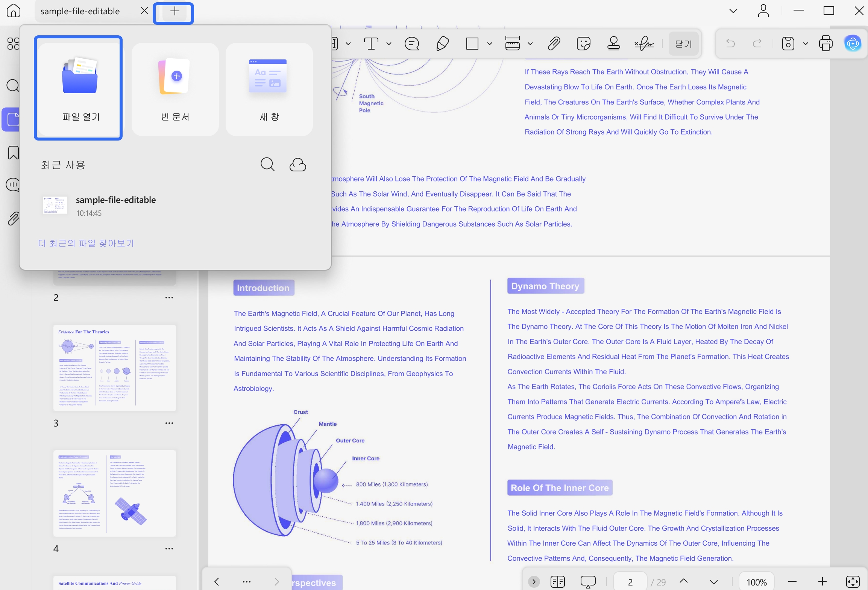
Task: Select the pencil drawing tool
Action: (443, 44)
